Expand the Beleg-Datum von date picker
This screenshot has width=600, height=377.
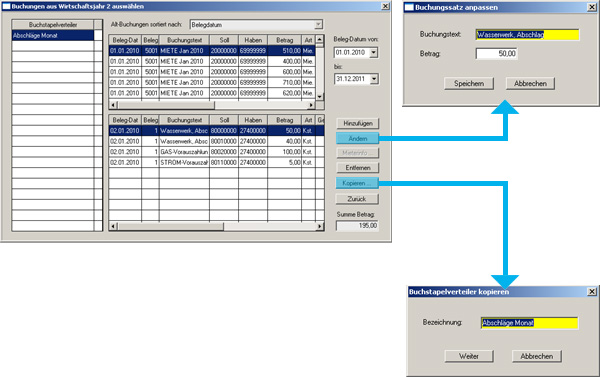point(374,52)
